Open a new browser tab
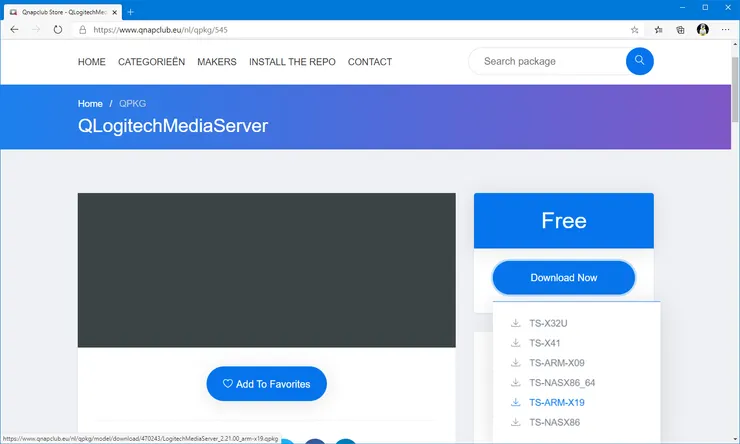740x444 pixels. click(x=131, y=12)
